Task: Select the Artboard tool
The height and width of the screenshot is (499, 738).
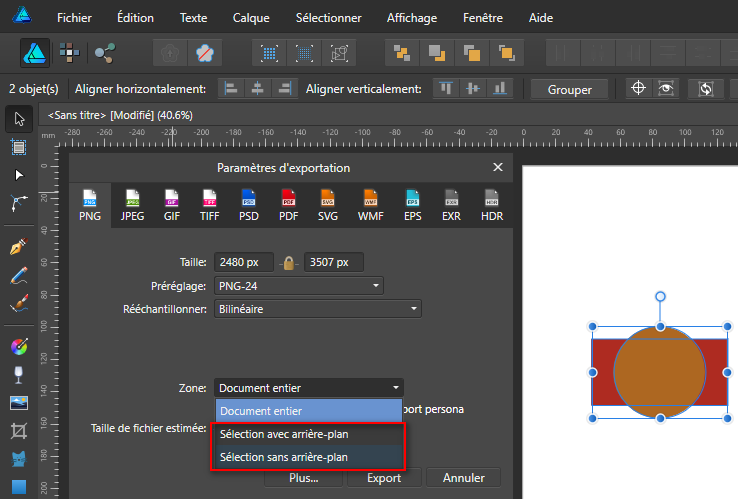Action: point(19,147)
